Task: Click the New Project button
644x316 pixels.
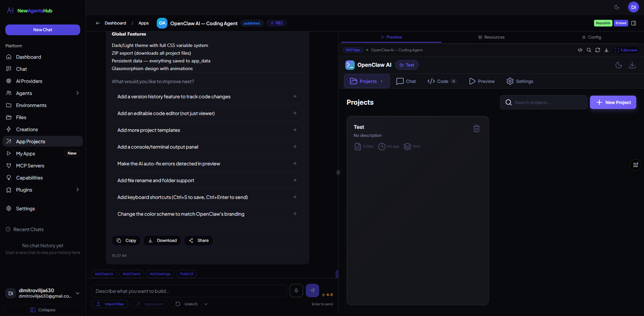Action: 613,102
